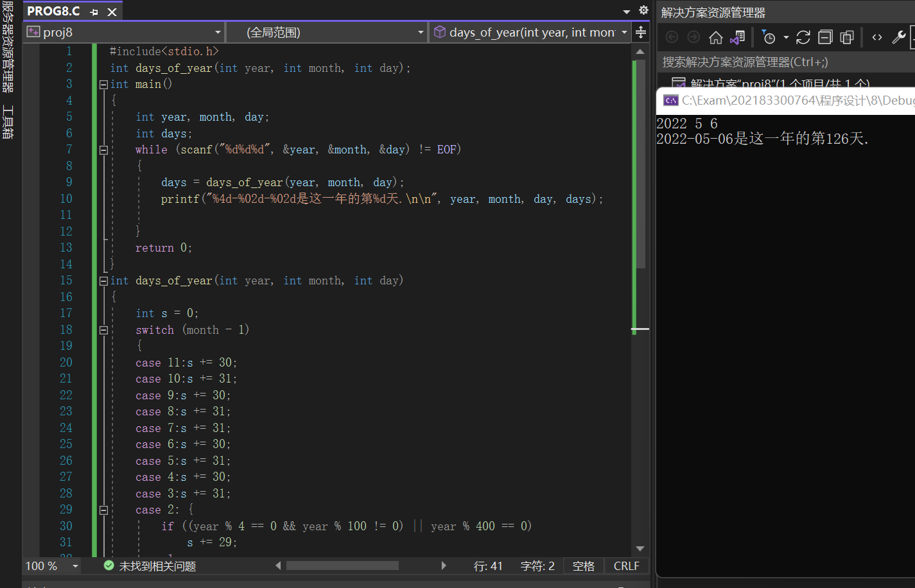
Task: Click the 'case 11:s += 30;' line
Action: coord(186,363)
